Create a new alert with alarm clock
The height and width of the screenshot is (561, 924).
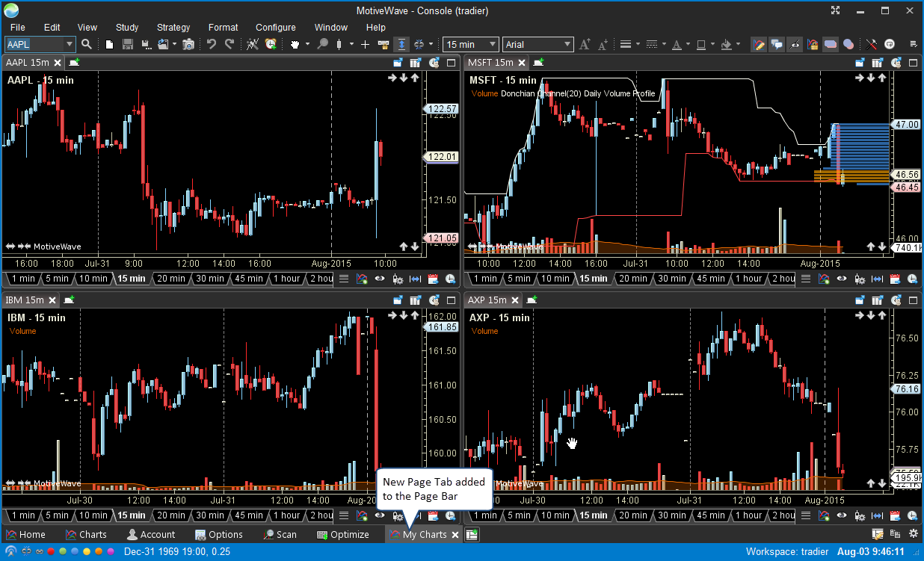[271, 44]
